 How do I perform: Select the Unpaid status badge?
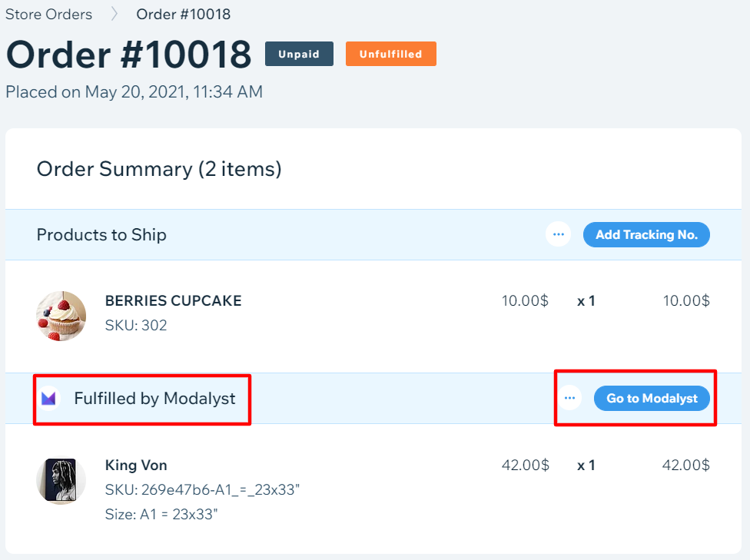[299, 54]
